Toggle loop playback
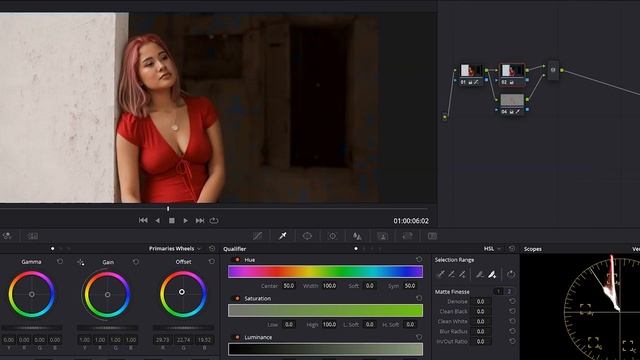 pos(214,220)
